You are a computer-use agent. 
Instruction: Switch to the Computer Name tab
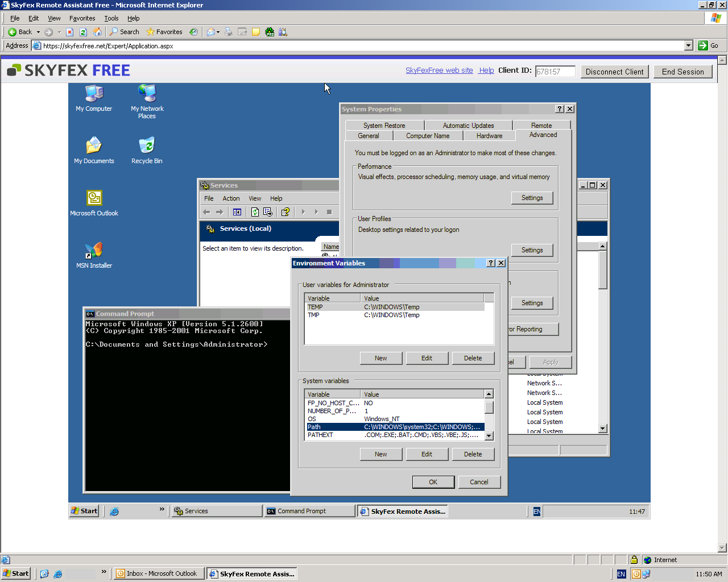pyautogui.click(x=428, y=136)
